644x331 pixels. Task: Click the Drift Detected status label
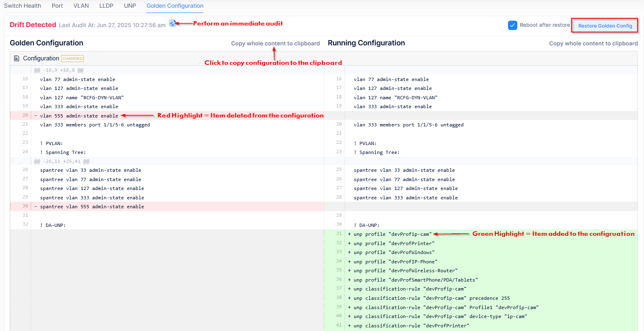[x=33, y=25]
